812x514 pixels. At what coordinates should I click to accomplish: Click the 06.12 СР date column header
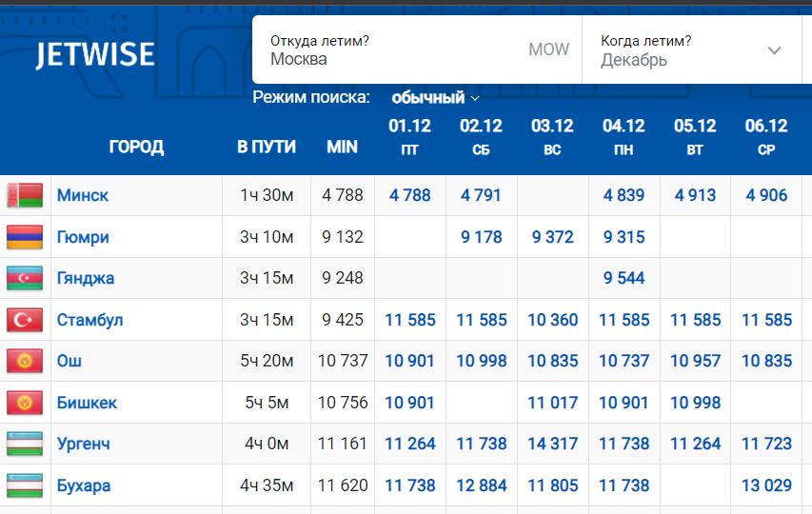(x=766, y=137)
